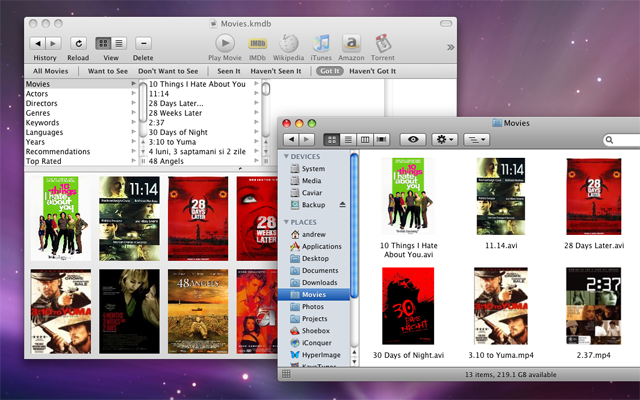Select 4 luni, 3 saptamani si 2 zile
The image size is (640, 400).
204,151
